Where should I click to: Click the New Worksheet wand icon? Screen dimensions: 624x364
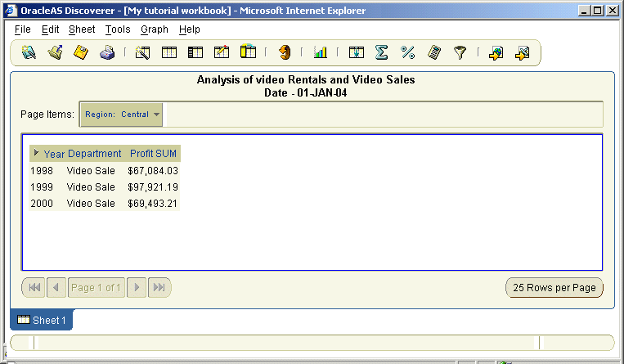tap(142, 52)
